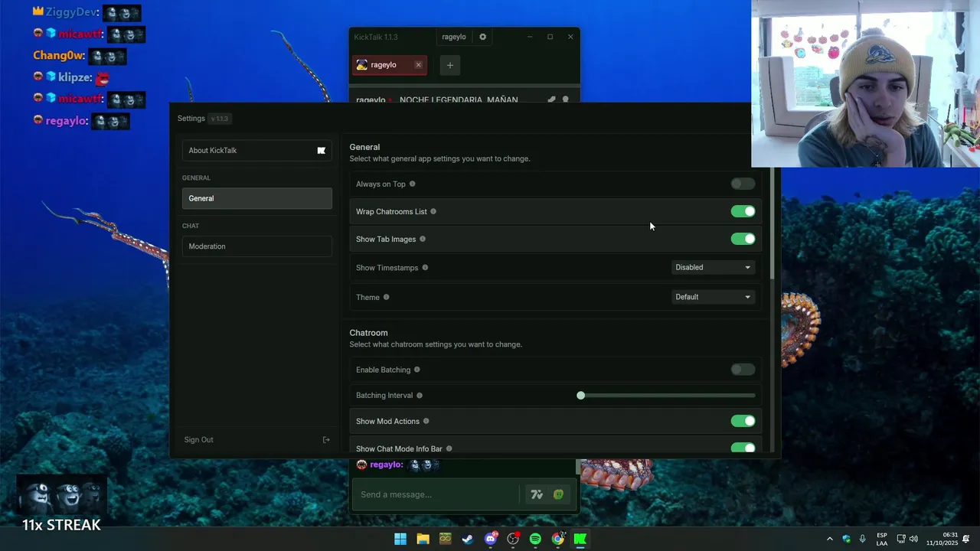Toggle Show Chat Mode Info Bar
The image size is (980, 551).
click(x=743, y=448)
